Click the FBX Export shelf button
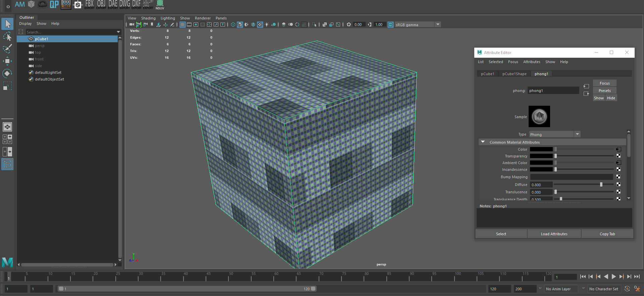This screenshot has height=296, width=644. (x=89, y=4)
